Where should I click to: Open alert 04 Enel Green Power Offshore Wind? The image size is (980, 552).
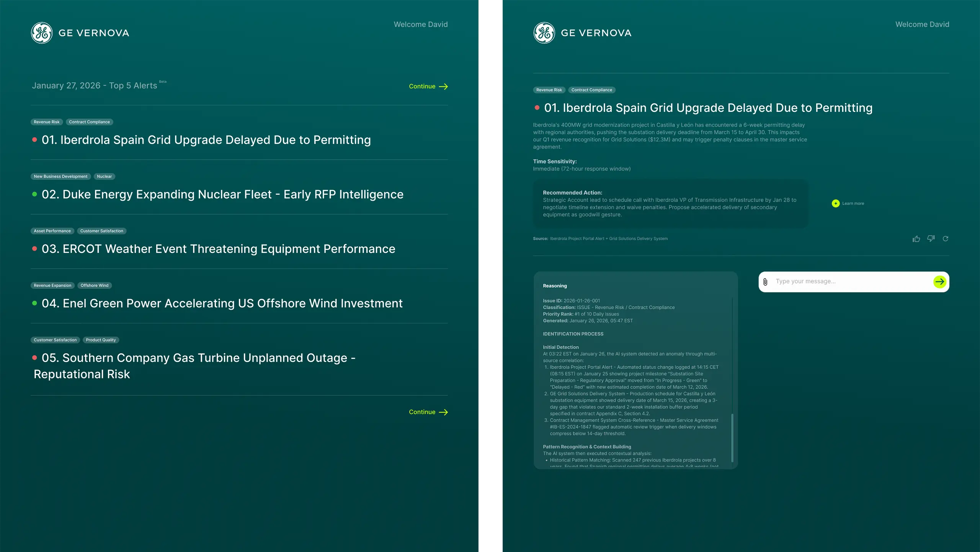[222, 303]
